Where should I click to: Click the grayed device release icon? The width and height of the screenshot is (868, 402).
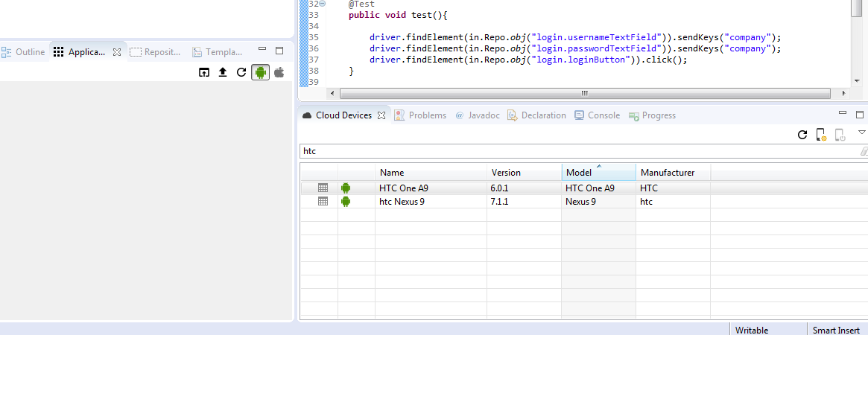pos(840,135)
